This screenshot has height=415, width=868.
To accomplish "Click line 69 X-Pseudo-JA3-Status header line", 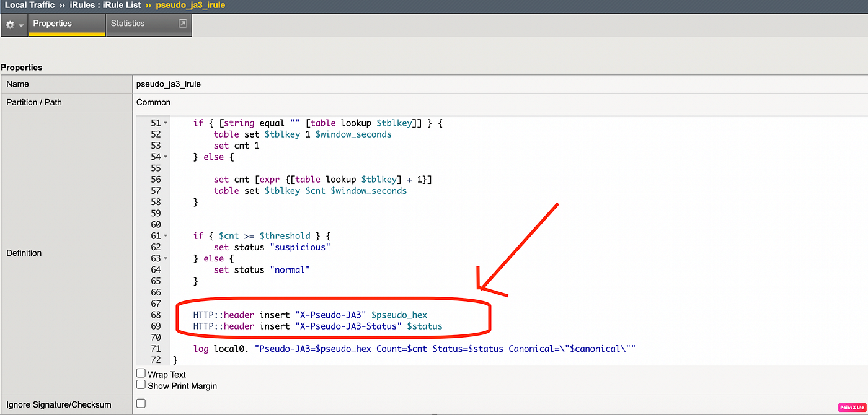I will pos(317,326).
